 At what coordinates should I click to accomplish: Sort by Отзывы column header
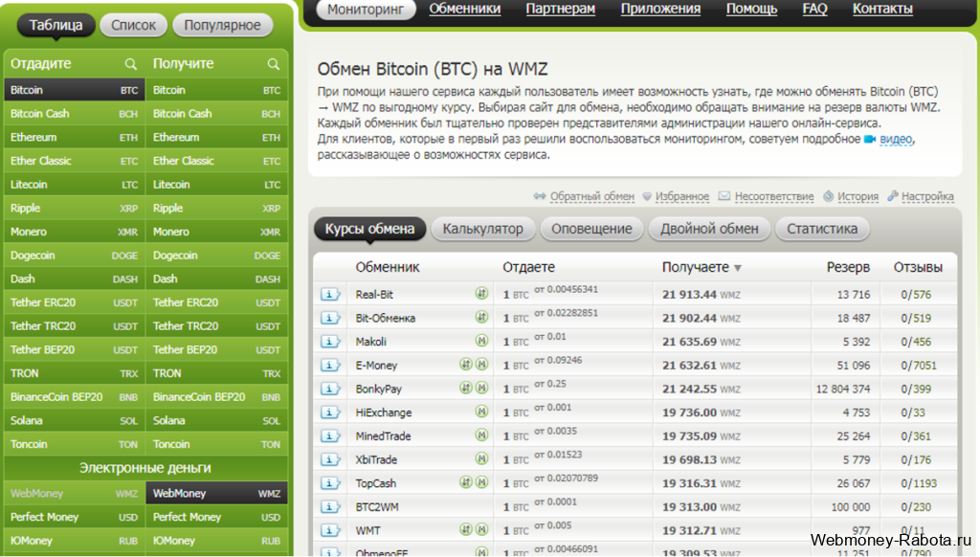pyautogui.click(x=918, y=267)
